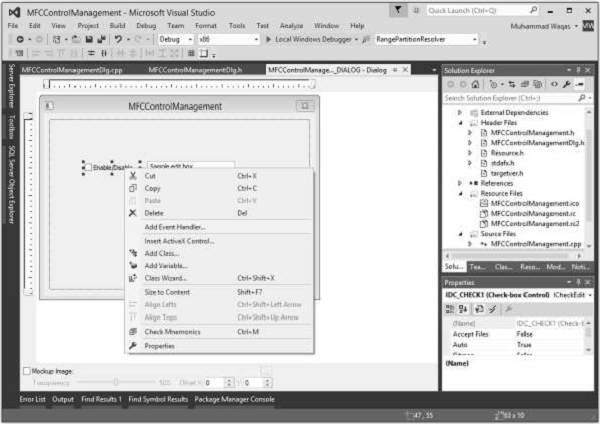Choose Insert ActiveX Control from the context menu
This screenshot has width=600, height=424.
[x=179, y=241]
